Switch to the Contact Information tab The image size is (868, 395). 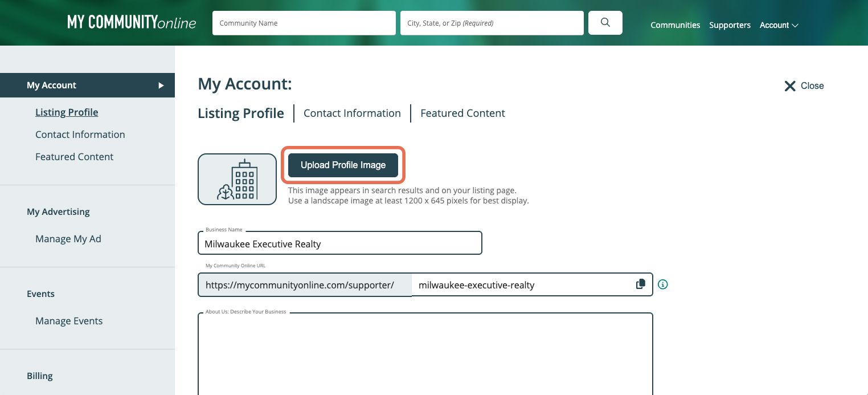[x=352, y=113]
